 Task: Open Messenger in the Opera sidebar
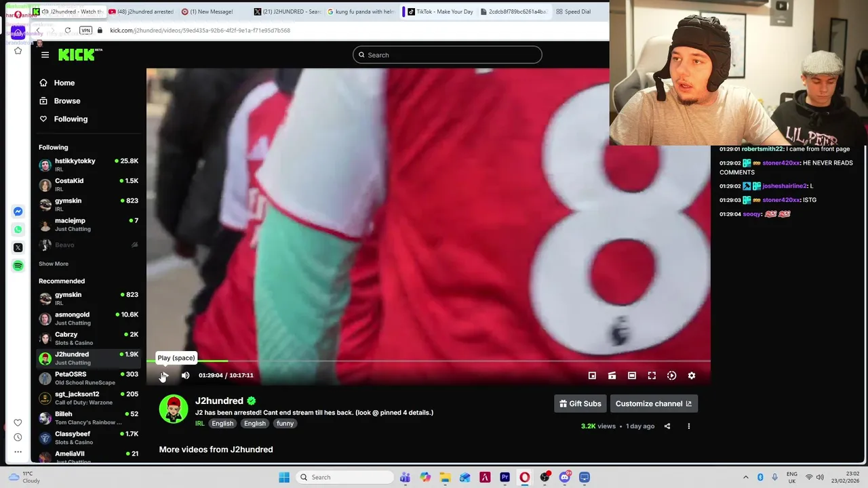click(x=18, y=211)
